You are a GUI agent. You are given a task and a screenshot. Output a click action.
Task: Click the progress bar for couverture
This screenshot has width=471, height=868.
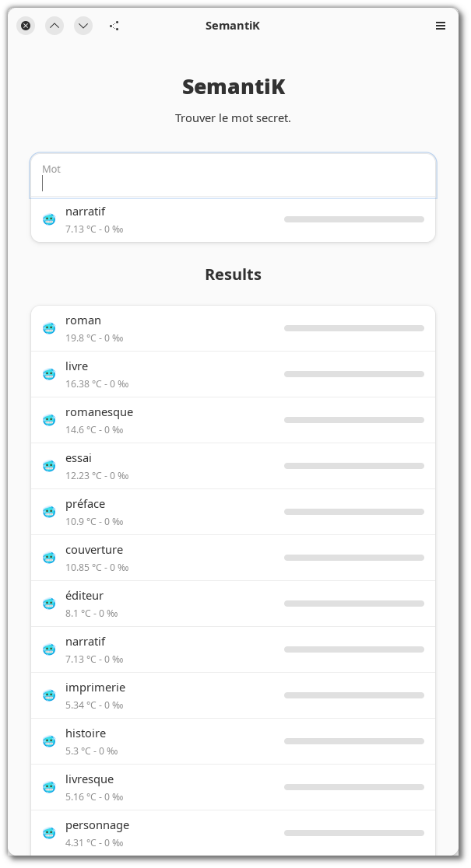(353, 558)
